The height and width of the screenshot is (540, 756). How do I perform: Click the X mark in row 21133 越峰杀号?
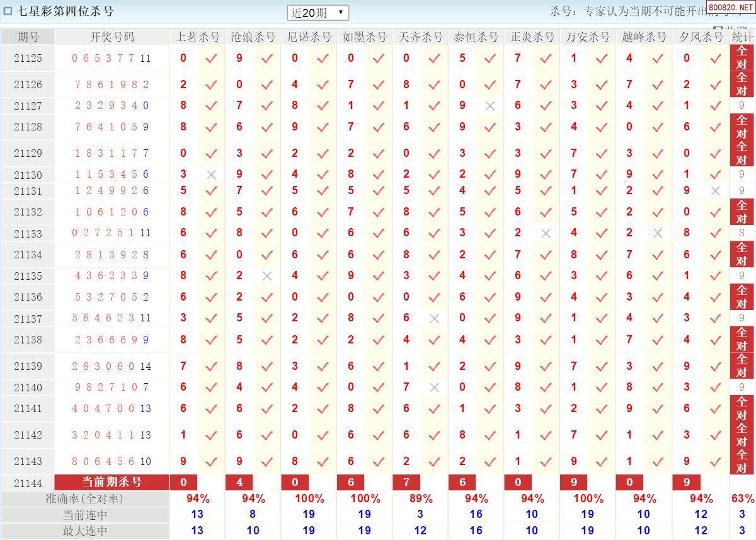[658, 233]
